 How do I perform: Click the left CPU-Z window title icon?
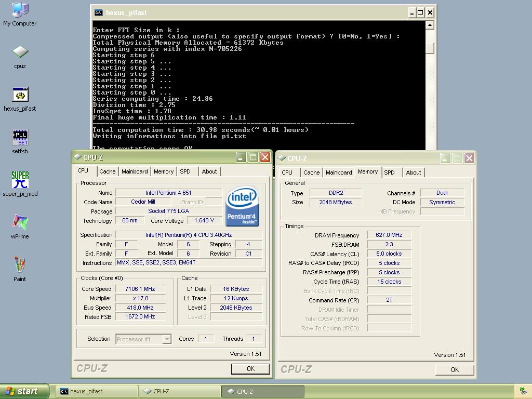(x=77, y=157)
